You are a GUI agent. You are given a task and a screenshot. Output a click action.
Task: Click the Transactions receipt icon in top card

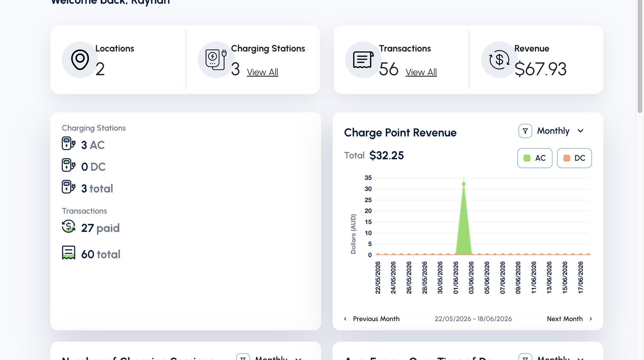click(x=363, y=60)
